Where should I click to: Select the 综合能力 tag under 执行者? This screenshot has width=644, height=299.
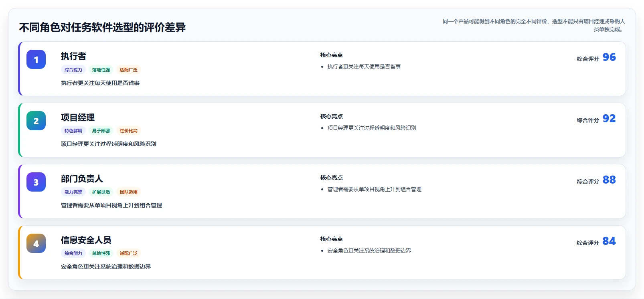coord(73,70)
